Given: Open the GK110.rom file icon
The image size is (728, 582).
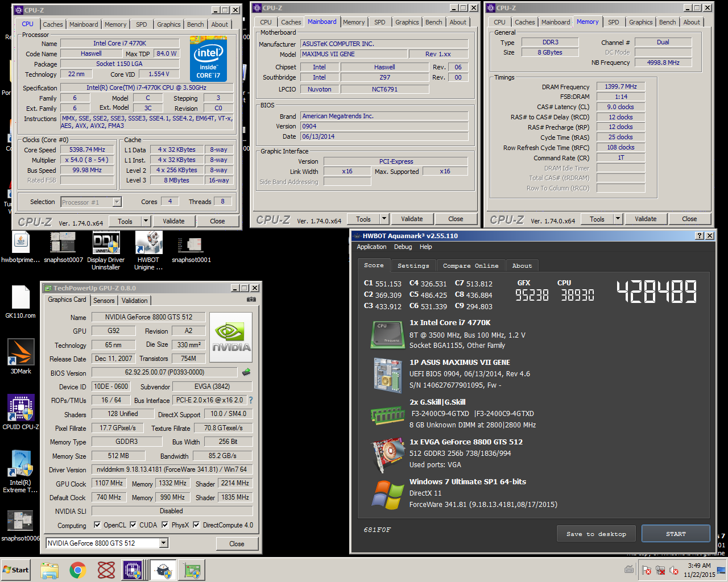Looking at the screenshot, I should [20, 298].
